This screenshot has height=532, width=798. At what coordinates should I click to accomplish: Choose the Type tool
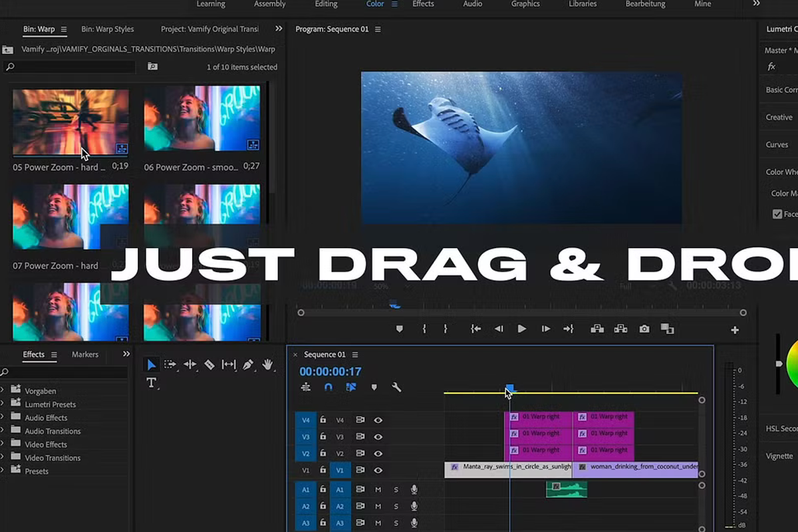(151, 382)
